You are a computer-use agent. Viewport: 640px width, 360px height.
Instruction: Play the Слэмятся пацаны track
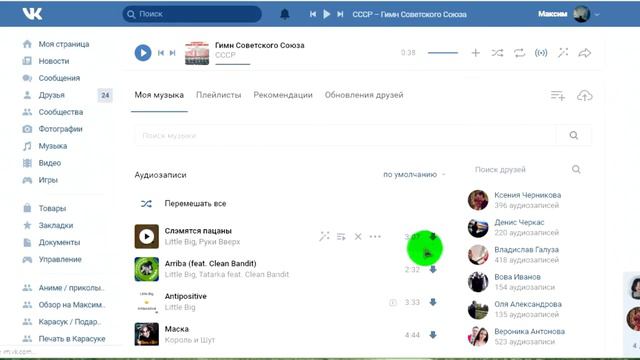pyautogui.click(x=147, y=236)
